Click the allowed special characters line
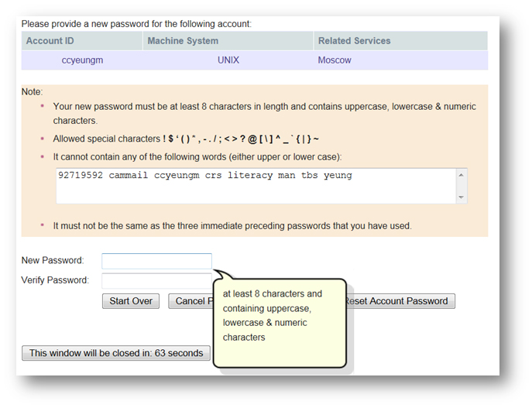Viewport: 532px width, 408px height. coord(186,139)
